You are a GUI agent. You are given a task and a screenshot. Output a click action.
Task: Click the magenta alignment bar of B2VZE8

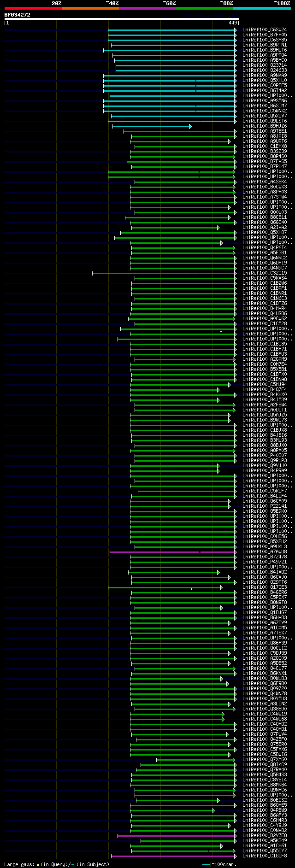(177, 836)
